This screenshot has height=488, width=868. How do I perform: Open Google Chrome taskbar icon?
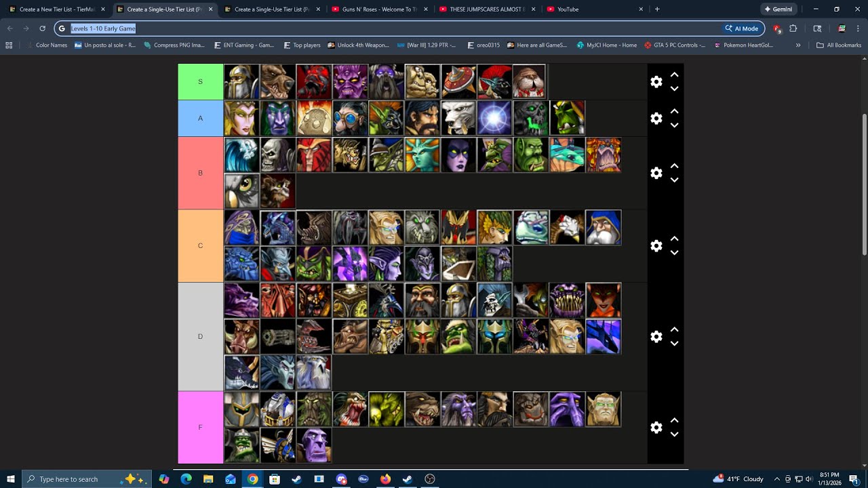tap(252, 479)
